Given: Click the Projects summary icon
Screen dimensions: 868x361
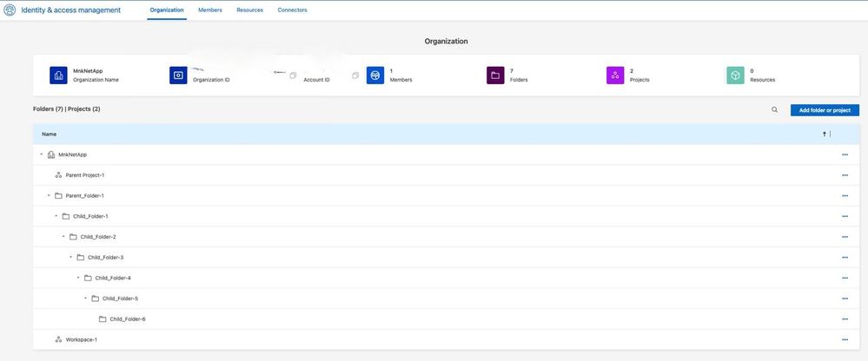Looking at the screenshot, I should coord(615,75).
